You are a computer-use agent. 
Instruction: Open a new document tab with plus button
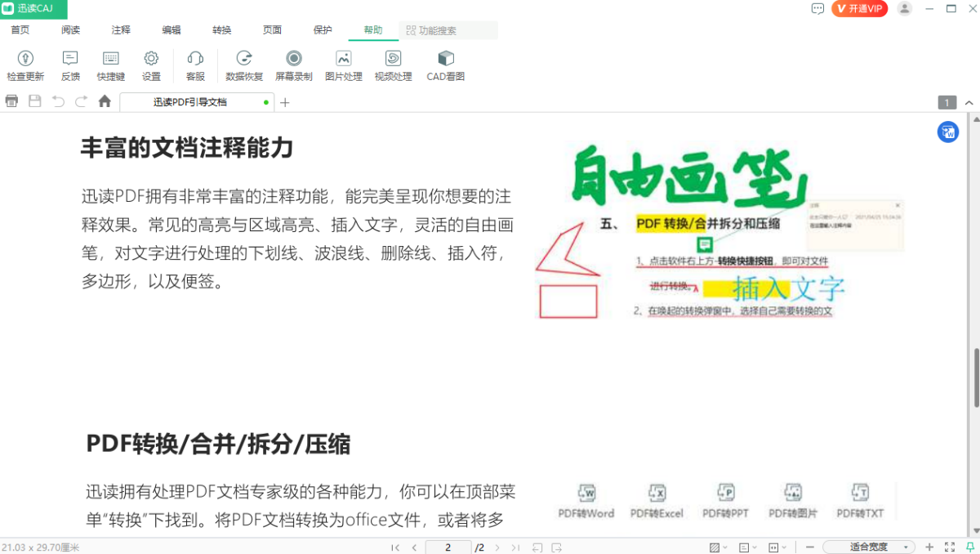coord(284,103)
